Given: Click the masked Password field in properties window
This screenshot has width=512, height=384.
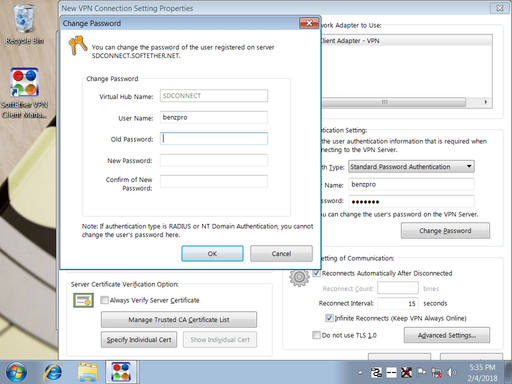Looking at the screenshot, I should (411, 201).
